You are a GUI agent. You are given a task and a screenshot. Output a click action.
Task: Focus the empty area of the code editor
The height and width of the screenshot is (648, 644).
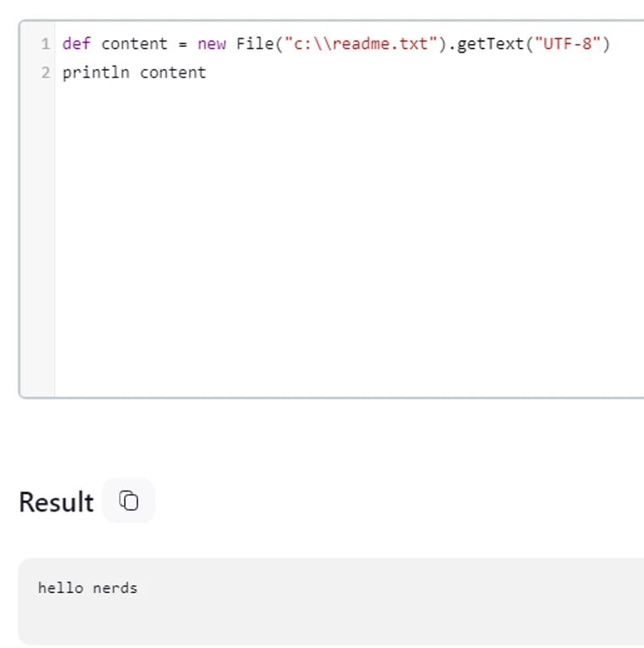(x=349, y=240)
